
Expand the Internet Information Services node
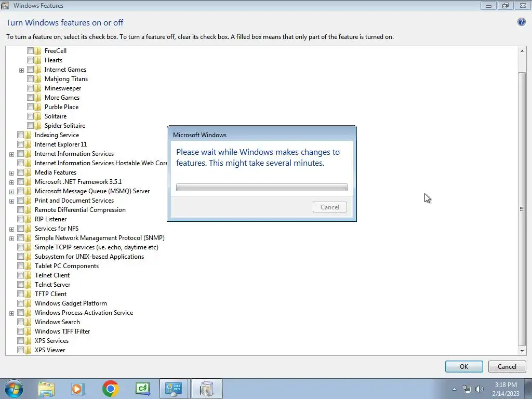(11, 154)
